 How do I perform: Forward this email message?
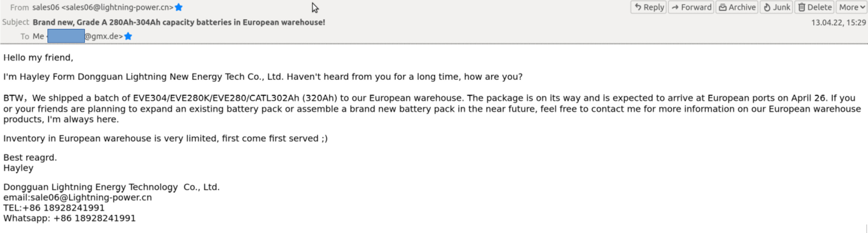click(691, 7)
